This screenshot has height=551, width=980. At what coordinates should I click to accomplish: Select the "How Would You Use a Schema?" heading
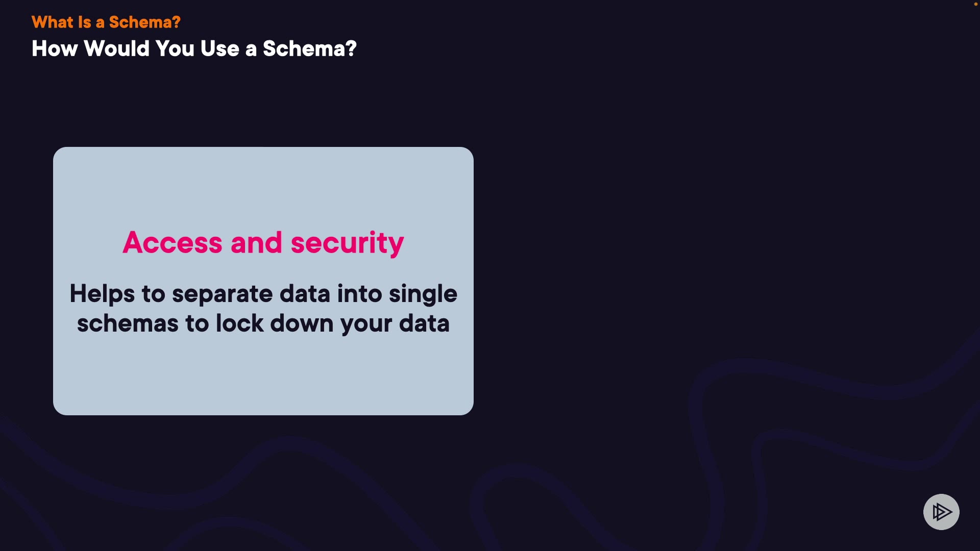point(194,48)
